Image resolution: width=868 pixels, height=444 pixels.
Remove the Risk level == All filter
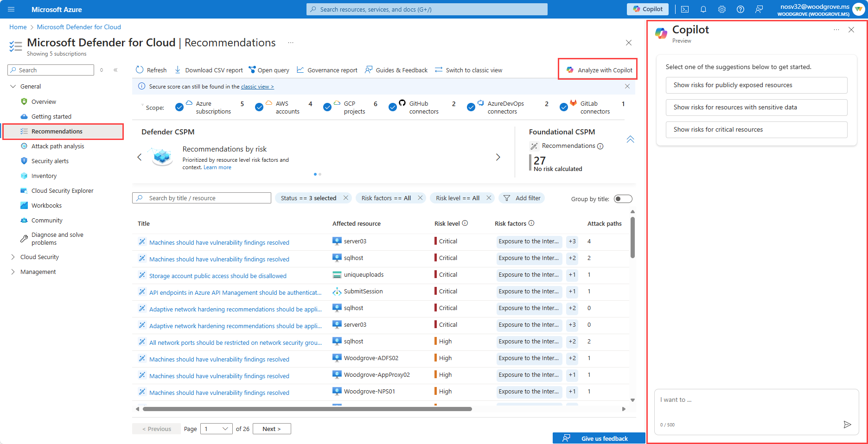point(489,198)
